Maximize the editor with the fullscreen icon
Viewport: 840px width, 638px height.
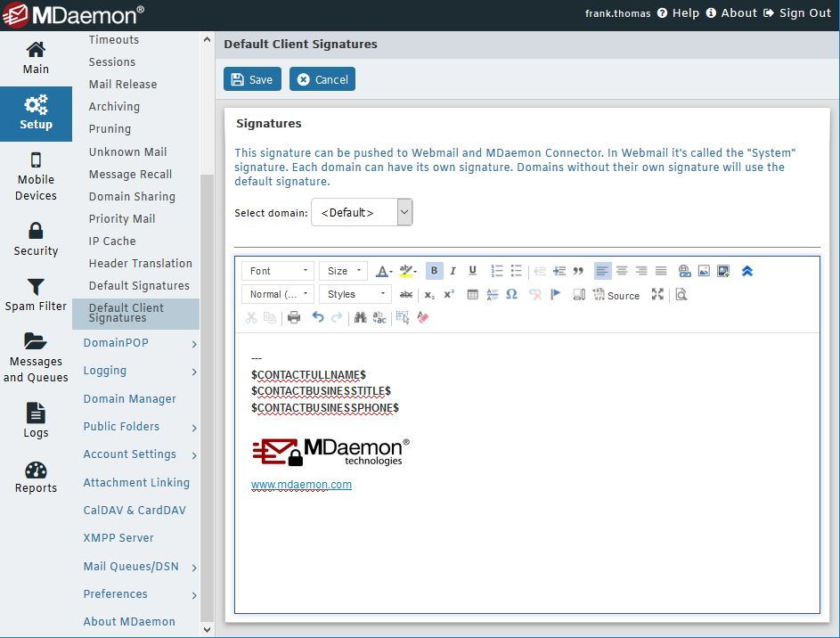(x=659, y=294)
